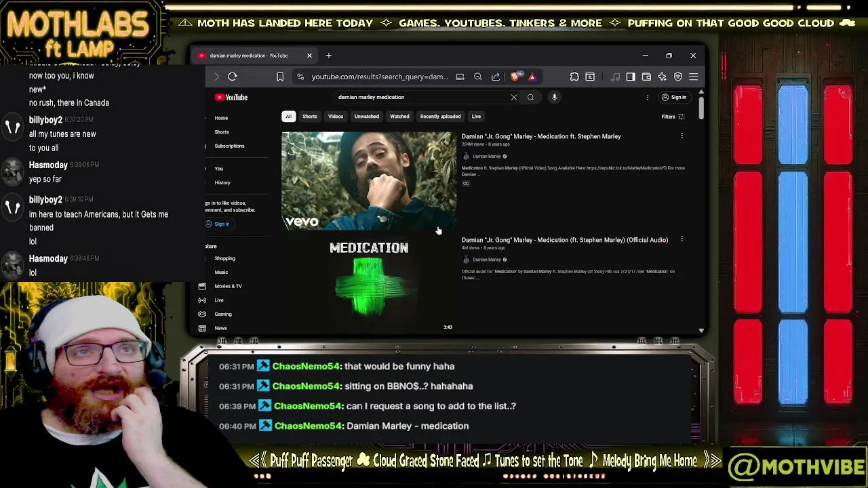
Task: Reload the YouTube page in the browser
Action: point(232,77)
